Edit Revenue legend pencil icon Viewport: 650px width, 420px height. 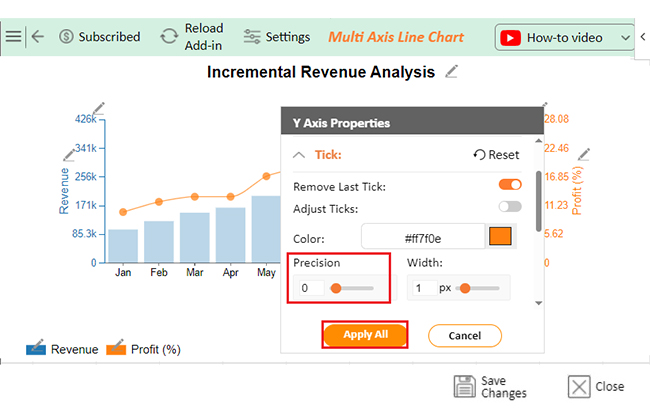coord(36,349)
